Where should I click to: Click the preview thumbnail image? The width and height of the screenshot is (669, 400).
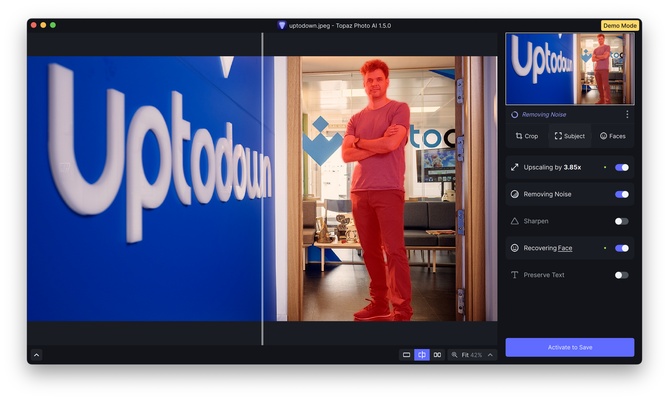point(569,68)
